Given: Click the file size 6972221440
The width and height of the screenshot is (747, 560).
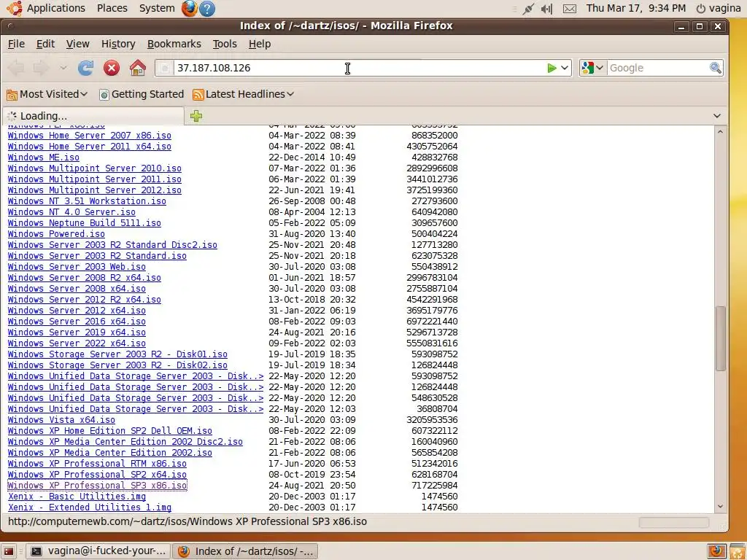Looking at the screenshot, I should tap(432, 322).
